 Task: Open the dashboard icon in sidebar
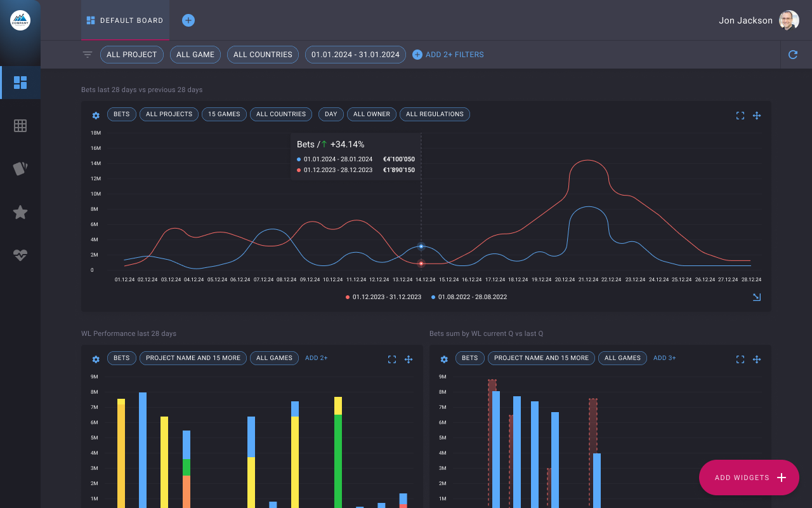(20, 83)
